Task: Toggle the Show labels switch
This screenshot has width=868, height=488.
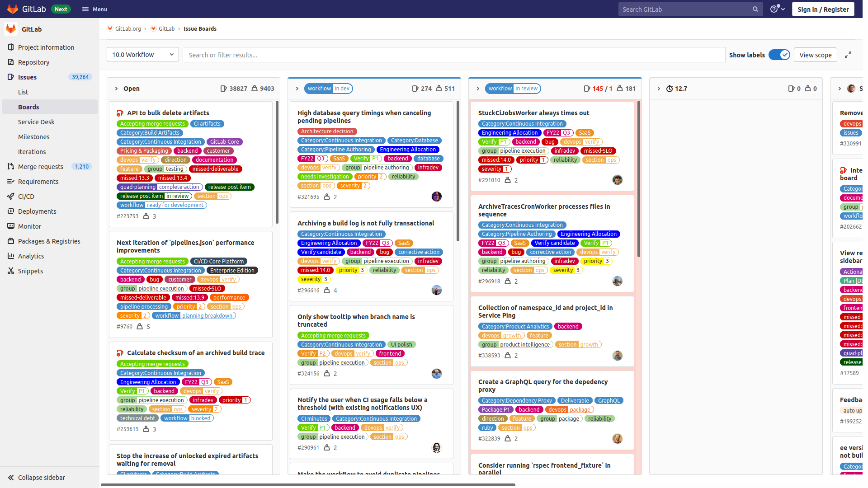Action: point(779,55)
